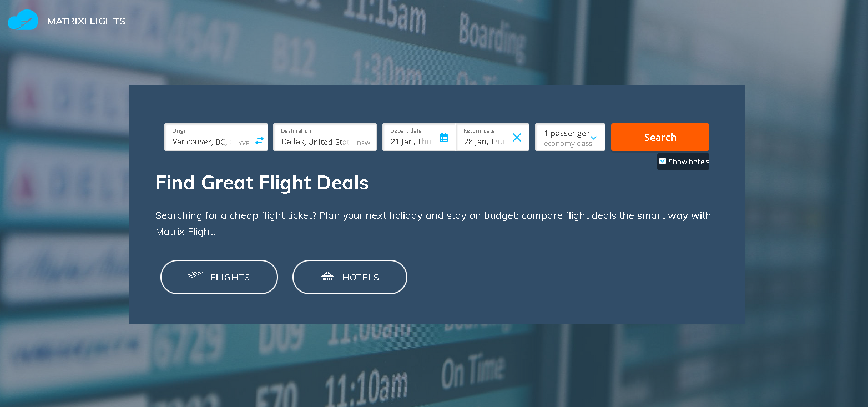Toggle the Show hotels checkbox
The height and width of the screenshot is (407, 868).
[x=663, y=162]
